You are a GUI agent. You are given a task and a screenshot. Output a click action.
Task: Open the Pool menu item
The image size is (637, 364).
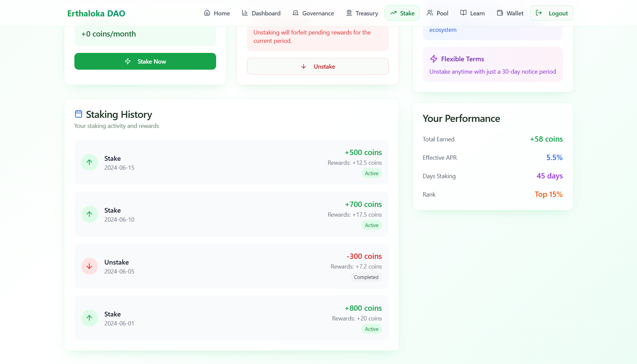coord(437,13)
